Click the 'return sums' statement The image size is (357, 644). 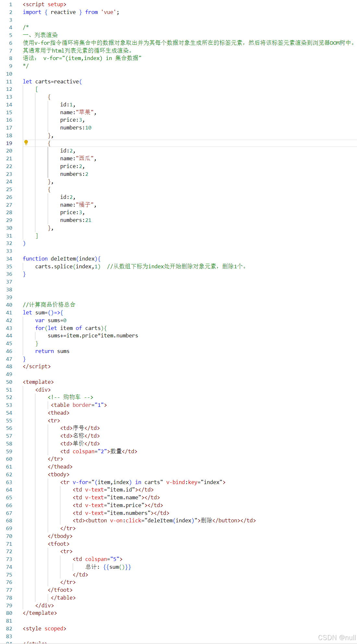coord(52,351)
